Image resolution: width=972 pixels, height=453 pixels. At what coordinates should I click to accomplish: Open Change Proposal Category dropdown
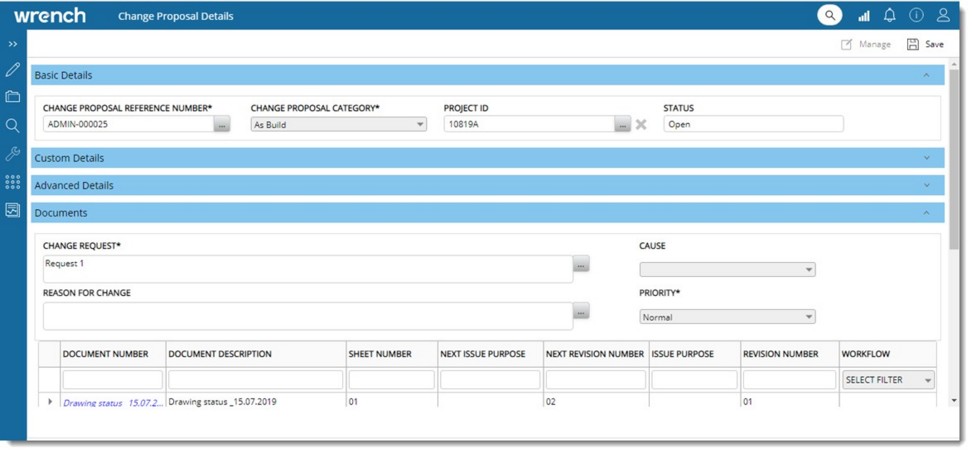pos(338,125)
